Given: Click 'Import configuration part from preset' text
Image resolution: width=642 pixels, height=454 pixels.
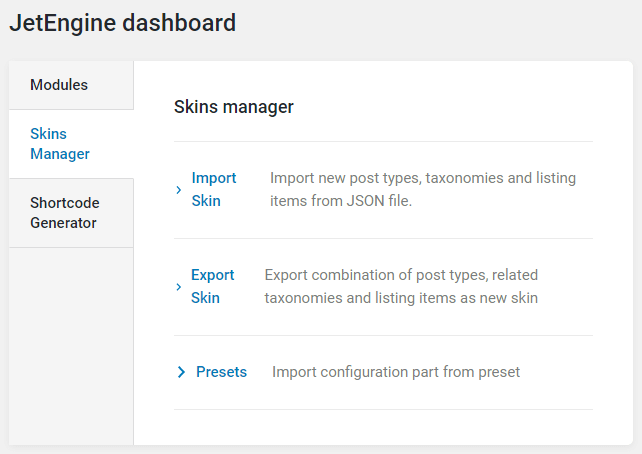Looking at the screenshot, I should pos(396,372).
